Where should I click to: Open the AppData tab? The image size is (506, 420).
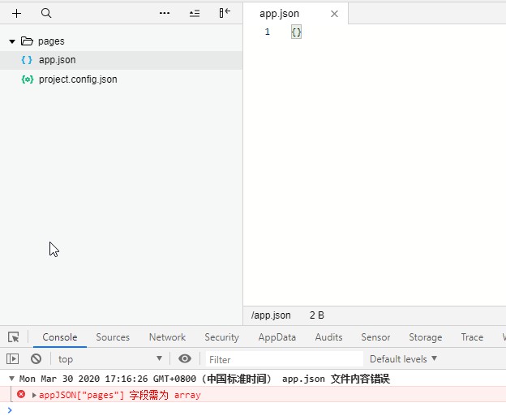point(277,337)
